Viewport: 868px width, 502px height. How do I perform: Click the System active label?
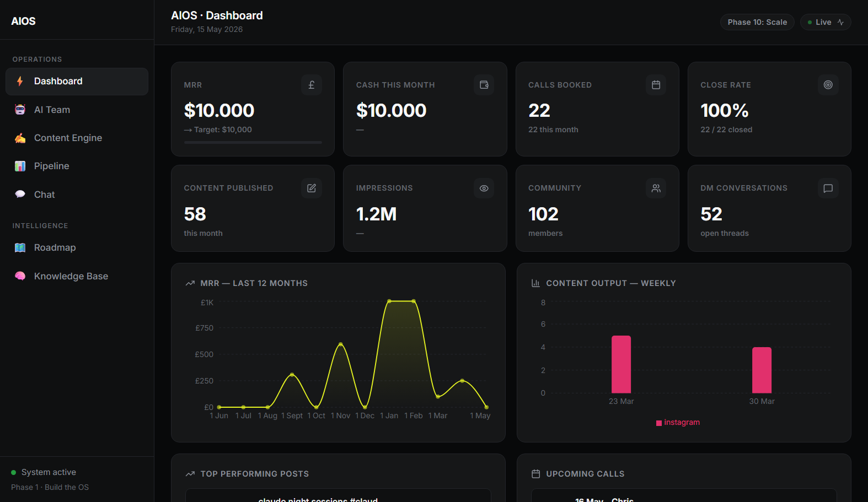(49, 472)
